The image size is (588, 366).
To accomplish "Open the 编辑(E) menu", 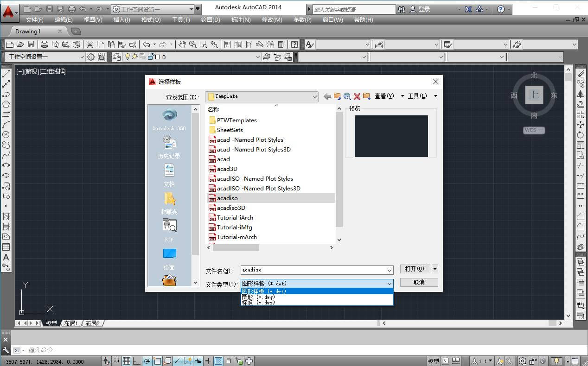I will click(x=64, y=20).
